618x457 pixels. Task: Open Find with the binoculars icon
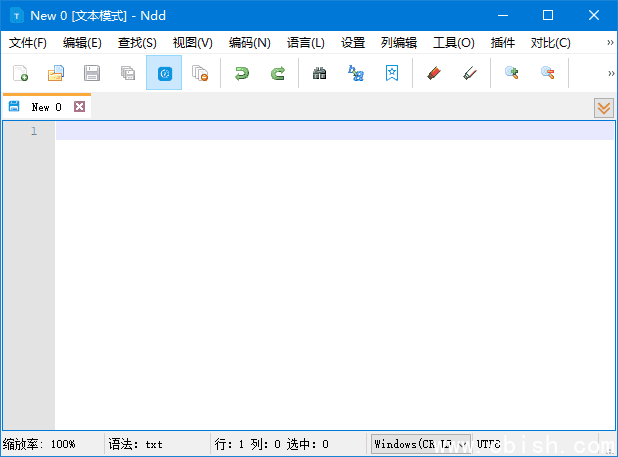(x=320, y=73)
